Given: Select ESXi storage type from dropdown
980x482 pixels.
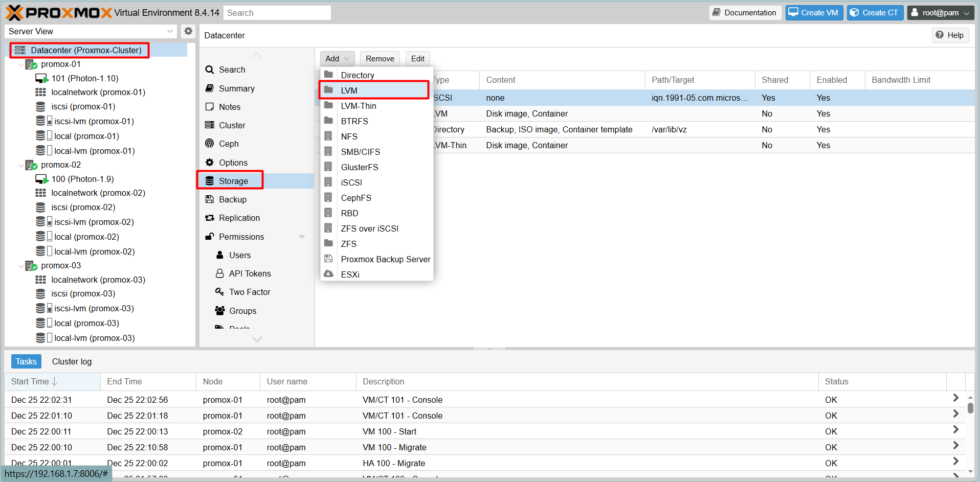Looking at the screenshot, I should [x=350, y=274].
